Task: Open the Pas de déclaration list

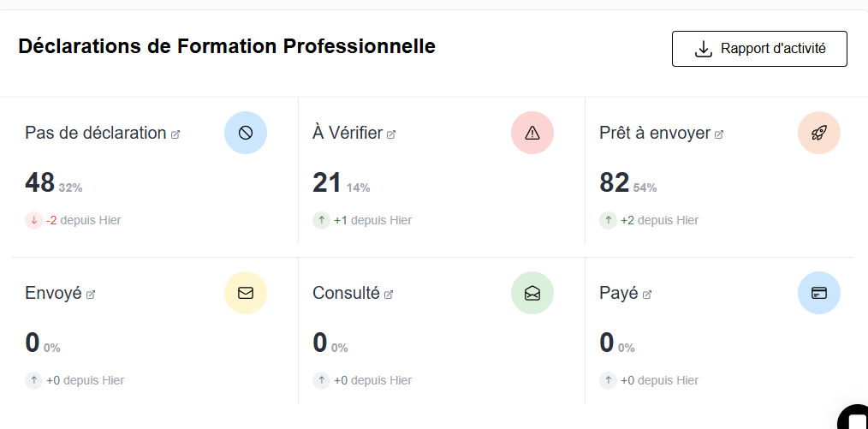Action: tap(95, 133)
